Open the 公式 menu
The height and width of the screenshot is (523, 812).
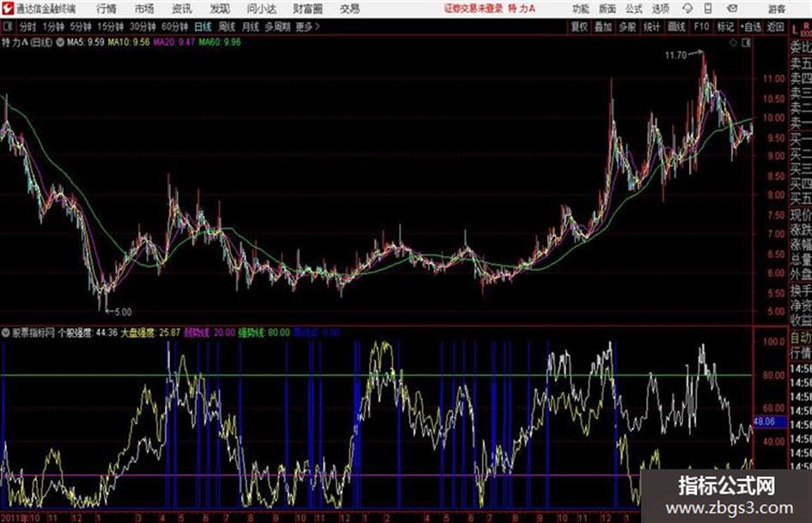[x=634, y=9]
